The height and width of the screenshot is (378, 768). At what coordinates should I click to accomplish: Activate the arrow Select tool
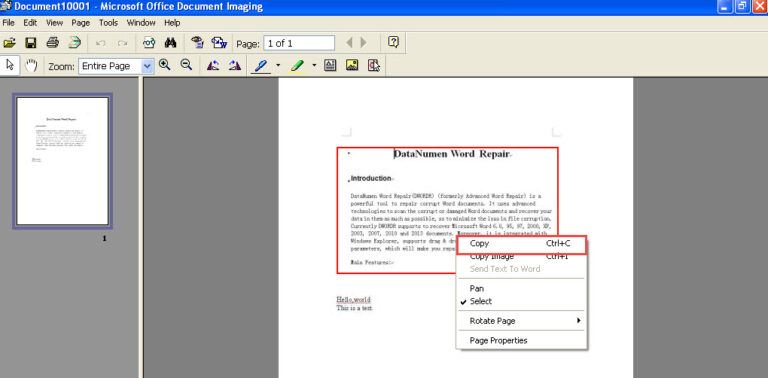[10, 66]
